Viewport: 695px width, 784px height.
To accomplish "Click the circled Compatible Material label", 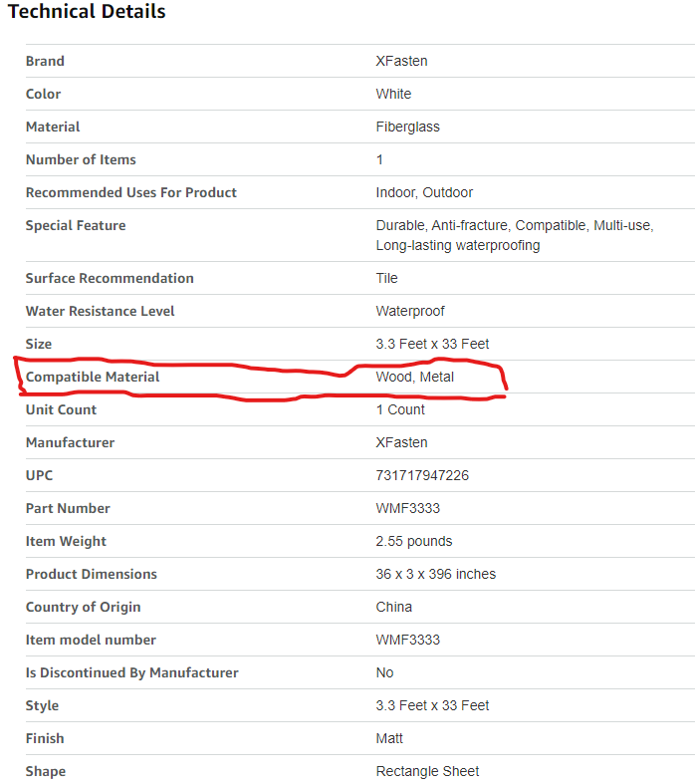I will (93, 377).
